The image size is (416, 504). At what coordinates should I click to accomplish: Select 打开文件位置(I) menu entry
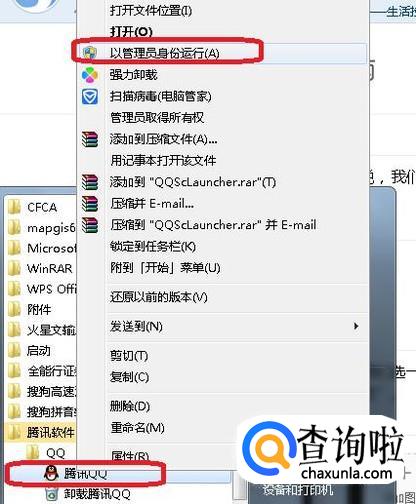pyautogui.click(x=151, y=11)
